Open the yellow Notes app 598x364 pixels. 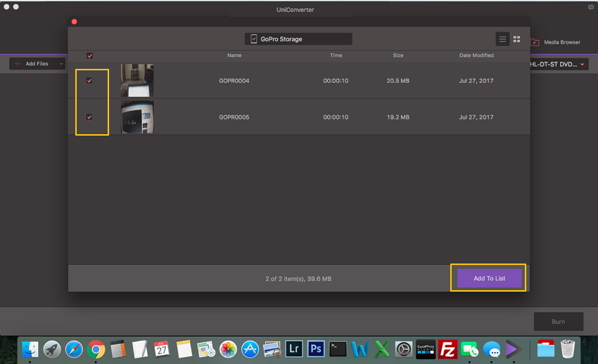184,349
